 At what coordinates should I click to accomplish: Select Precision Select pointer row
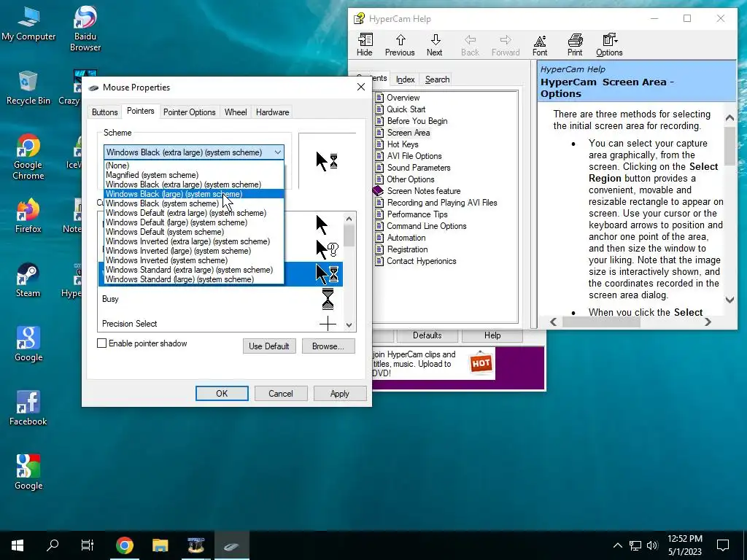(x=220, y=324)
